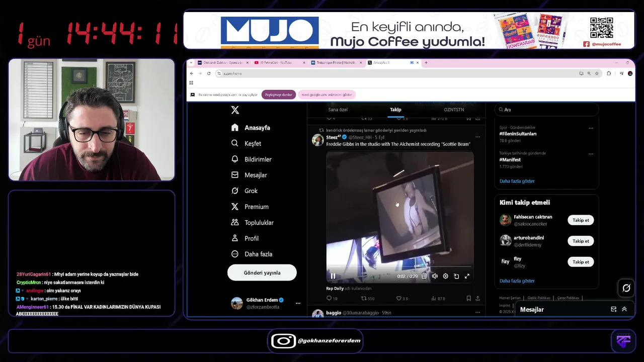Image resolution: width=644 pixels, height=362 pixels.
Task: Open the Gizlilik Politikası link
Action: [x=539, y=298]
